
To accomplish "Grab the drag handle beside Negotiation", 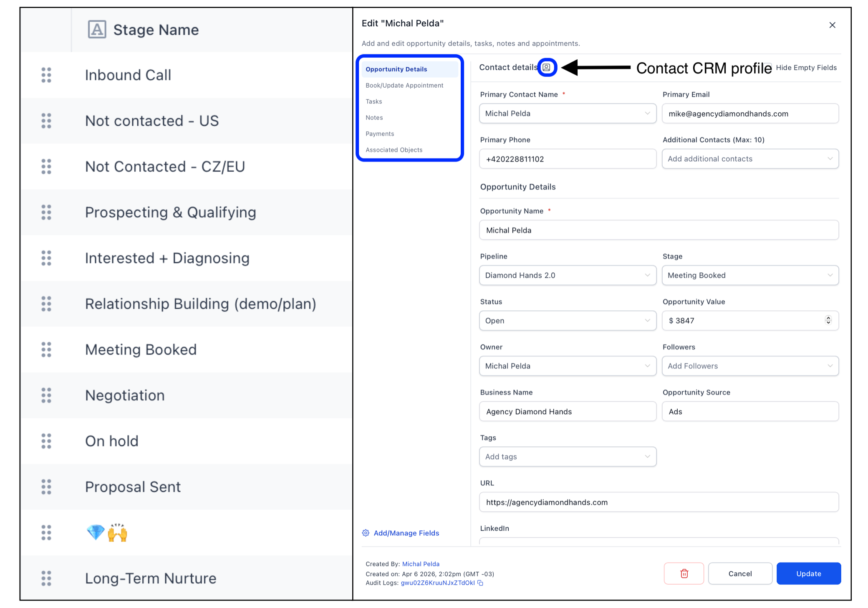I will 46,395.
